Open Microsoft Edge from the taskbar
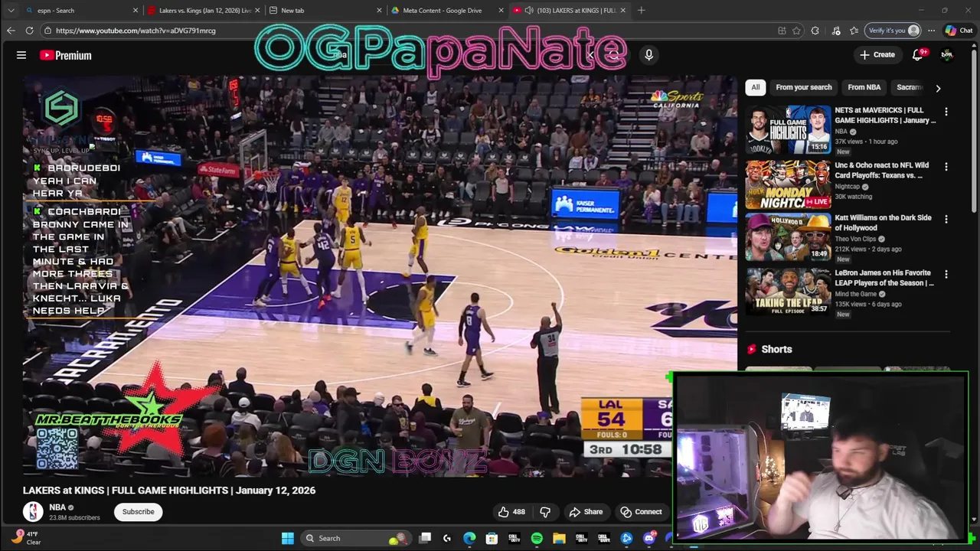The width and height of the screenshot is (980, 551). point(469,538)
